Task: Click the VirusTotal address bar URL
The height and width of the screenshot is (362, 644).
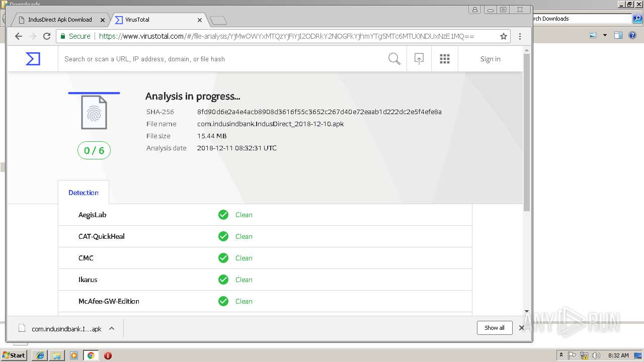Action: coord(286,36)
